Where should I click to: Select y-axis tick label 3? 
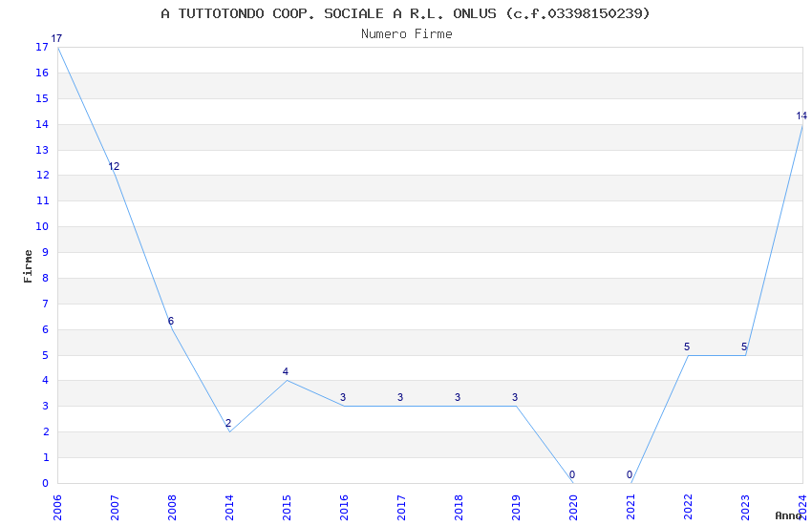click(x=46, y=406)
